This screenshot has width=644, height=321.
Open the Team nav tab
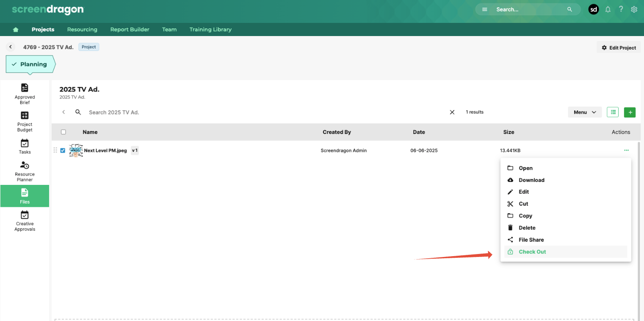[169, 30]
